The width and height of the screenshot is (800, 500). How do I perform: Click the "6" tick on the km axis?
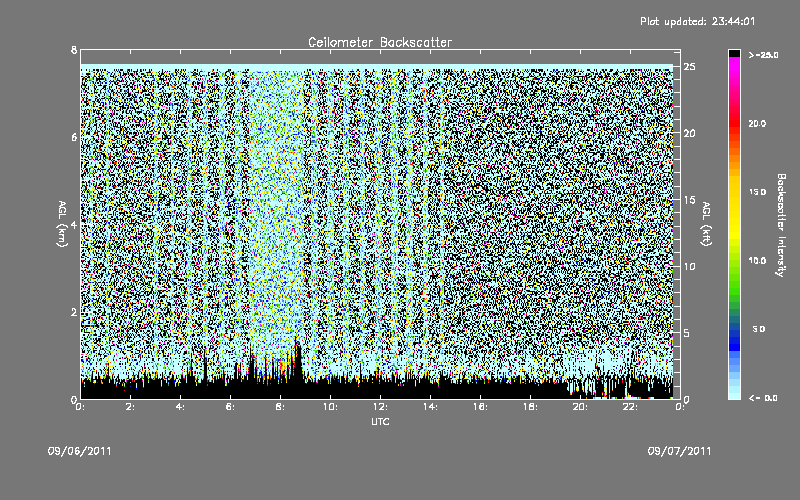74,137
